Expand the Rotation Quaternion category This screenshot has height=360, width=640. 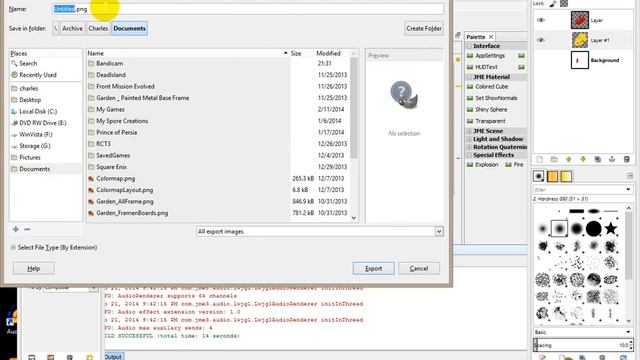point(469,147)
